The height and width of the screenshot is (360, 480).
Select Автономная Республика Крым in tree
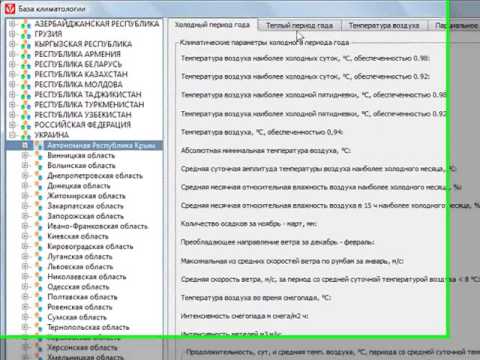click(101, 145)
